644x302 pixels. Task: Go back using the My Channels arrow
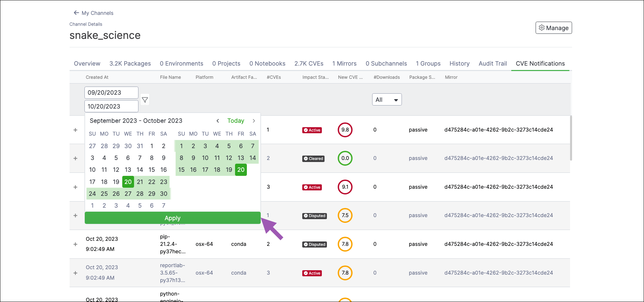pyautogui.click(x=76, y=13)
